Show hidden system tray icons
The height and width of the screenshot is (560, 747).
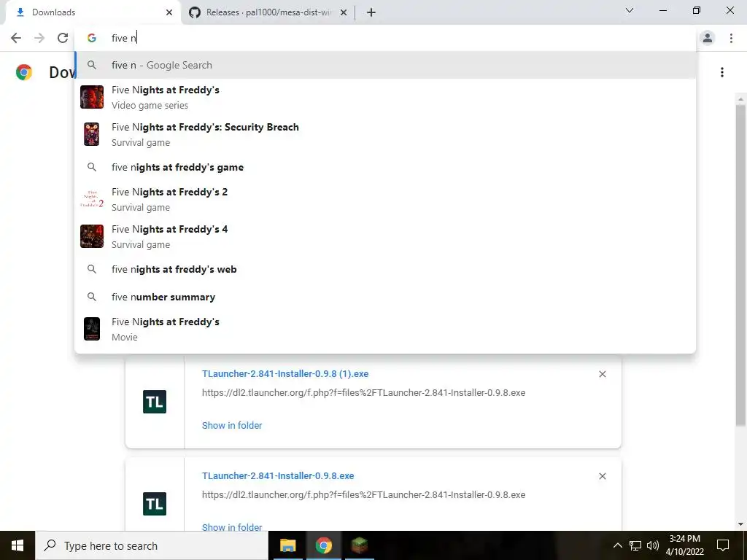pyautogui.click(x=617, y=545)
